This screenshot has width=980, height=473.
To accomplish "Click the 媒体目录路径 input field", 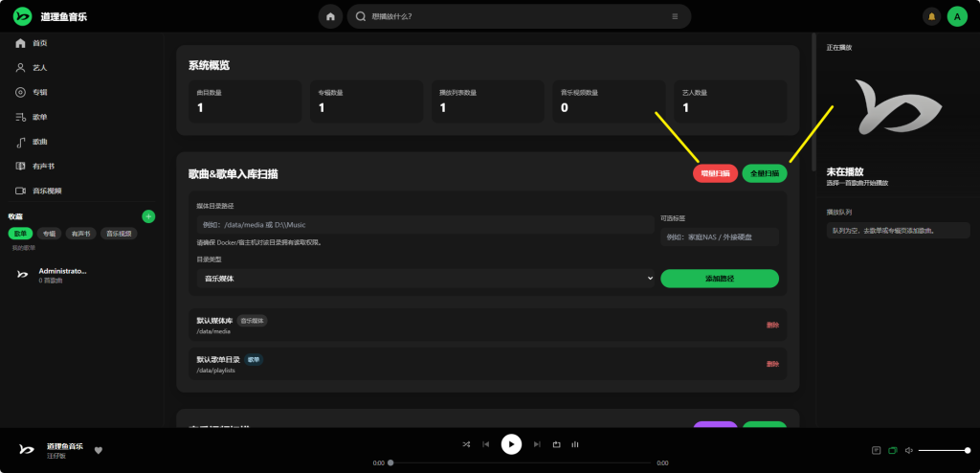I will [x=425, y=224].
